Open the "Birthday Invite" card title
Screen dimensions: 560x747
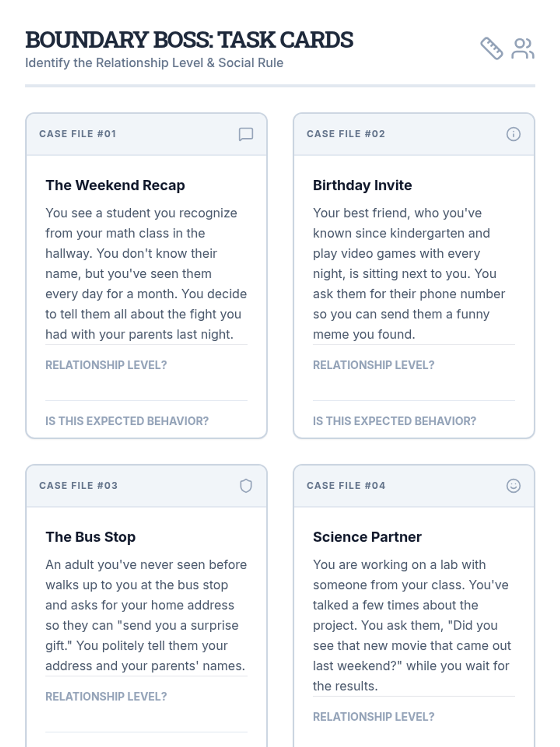(x=362, y=185)
